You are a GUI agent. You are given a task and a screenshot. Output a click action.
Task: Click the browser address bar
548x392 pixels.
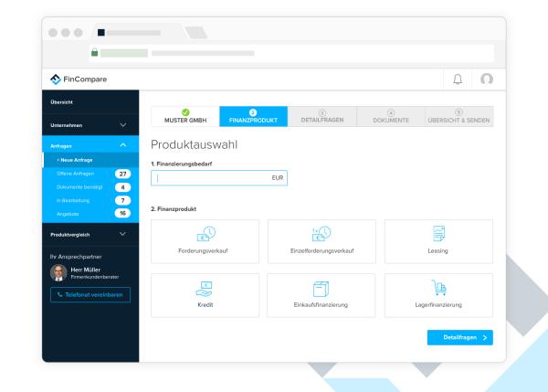292,53
